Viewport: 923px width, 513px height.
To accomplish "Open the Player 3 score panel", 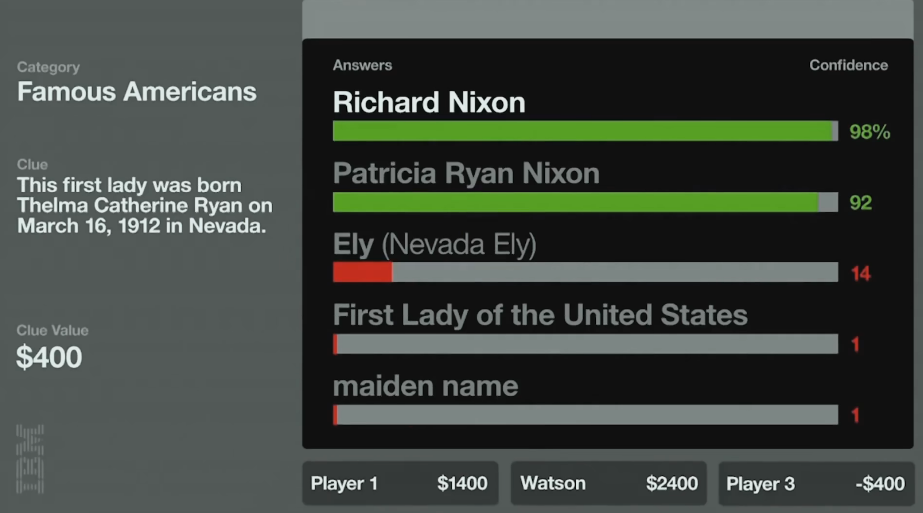I will pos(815,484).
